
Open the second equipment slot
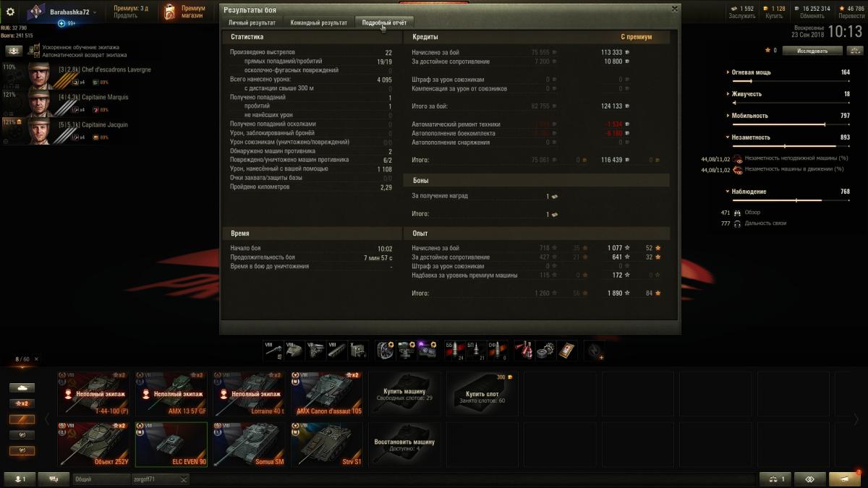click(x=407, y=351)
